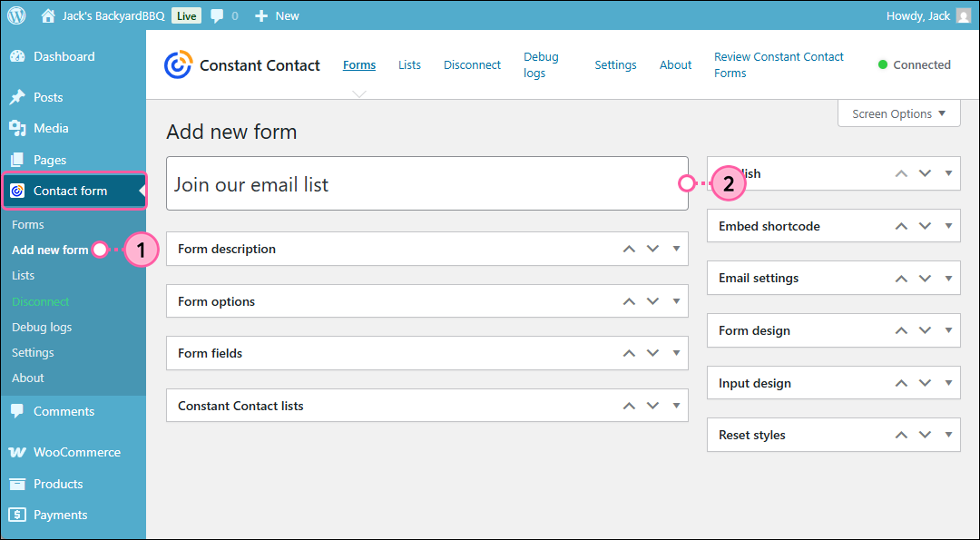The width and height of the screenshot is (980, 540).
Task: Open the WordPress logo menu
Action: 15,15
